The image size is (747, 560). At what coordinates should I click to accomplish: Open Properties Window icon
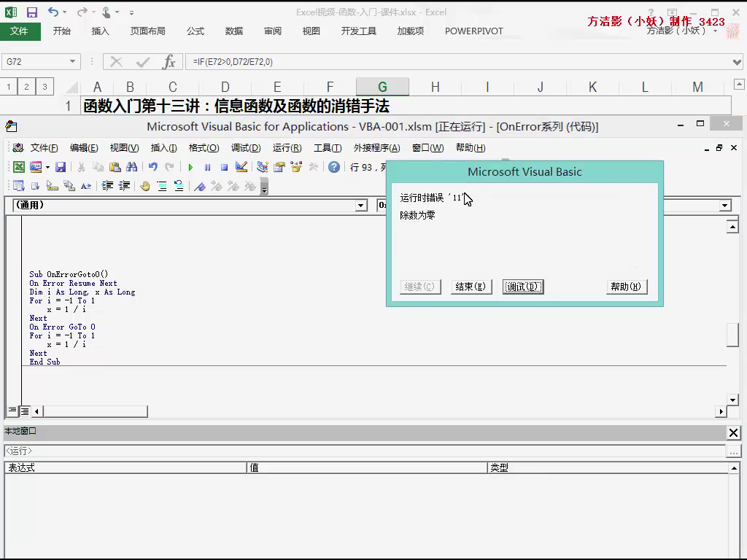tap(279, 167)
